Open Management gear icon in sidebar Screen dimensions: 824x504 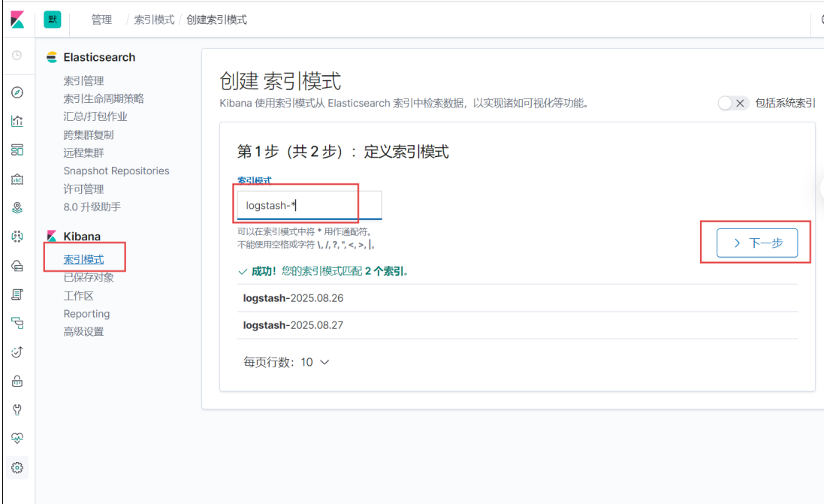pos(17,467)
